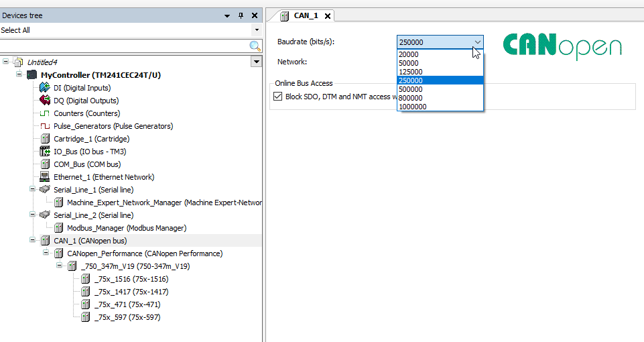644x342 pixels.
Task: Select Pulse_Generators (Pulse Generators) item
Action: pos(113,126)
